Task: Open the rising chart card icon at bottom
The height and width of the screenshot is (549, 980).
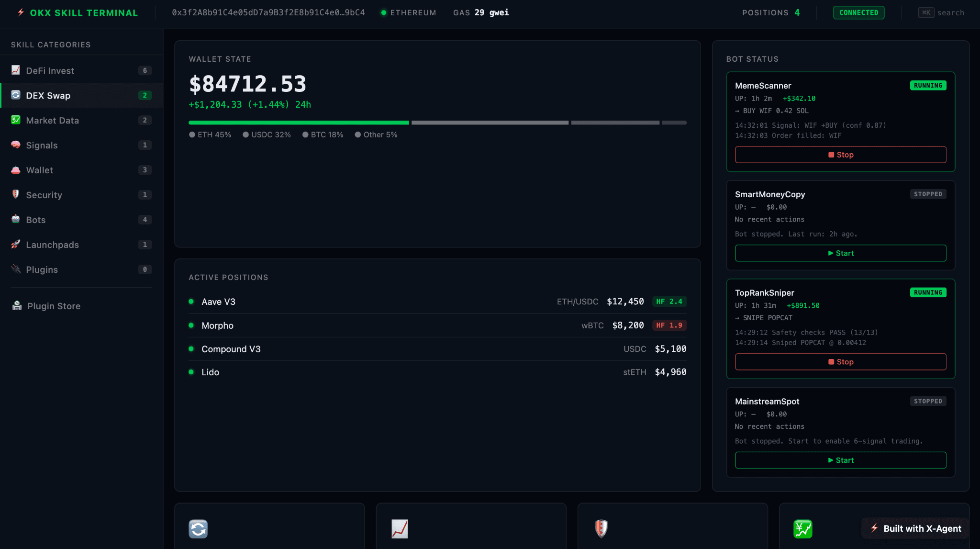Action: 400,529
